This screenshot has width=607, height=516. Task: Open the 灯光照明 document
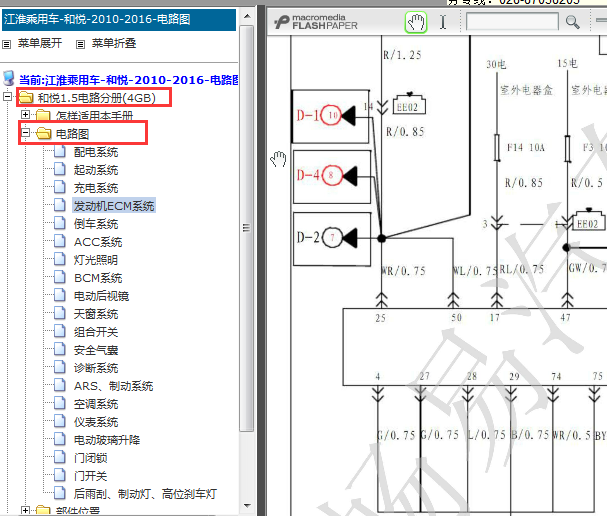click(96, 260)
